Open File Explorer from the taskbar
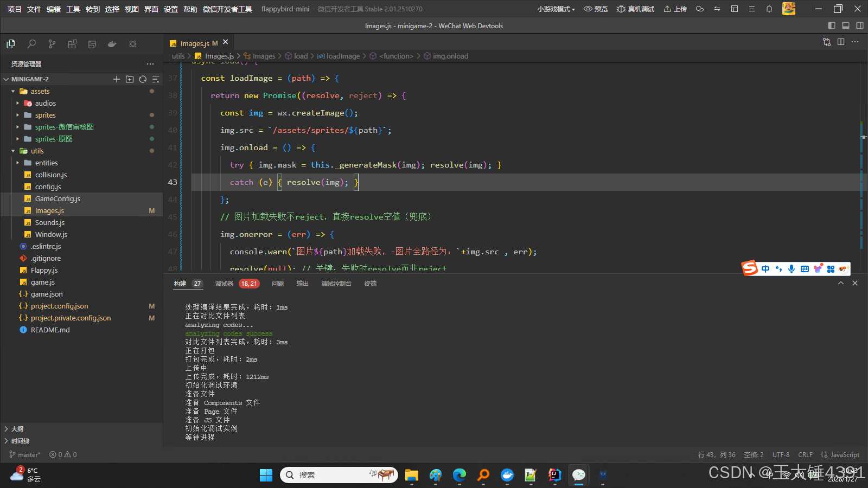This screenshot has width=868, height=488. pos(412,475)
